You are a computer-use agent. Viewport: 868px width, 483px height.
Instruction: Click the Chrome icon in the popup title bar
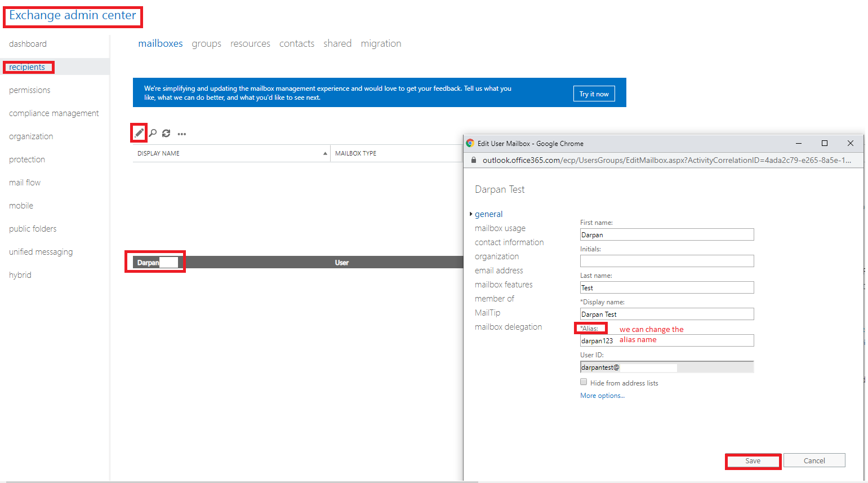470,143
